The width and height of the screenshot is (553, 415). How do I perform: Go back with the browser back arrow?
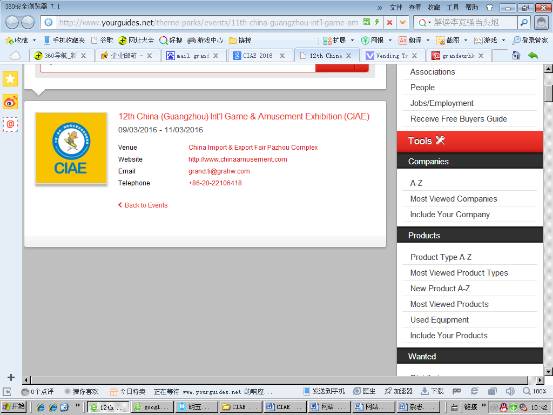(12, 23)
